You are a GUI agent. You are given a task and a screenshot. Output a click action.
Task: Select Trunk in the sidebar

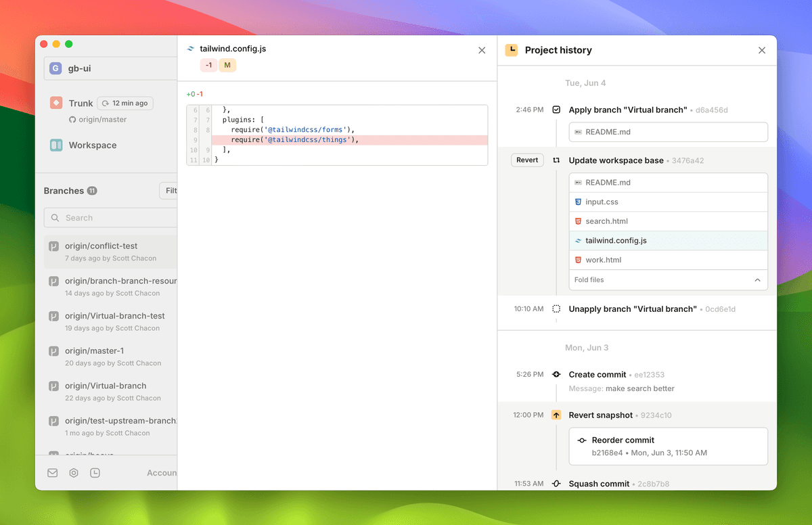click(x=81, y=104)
